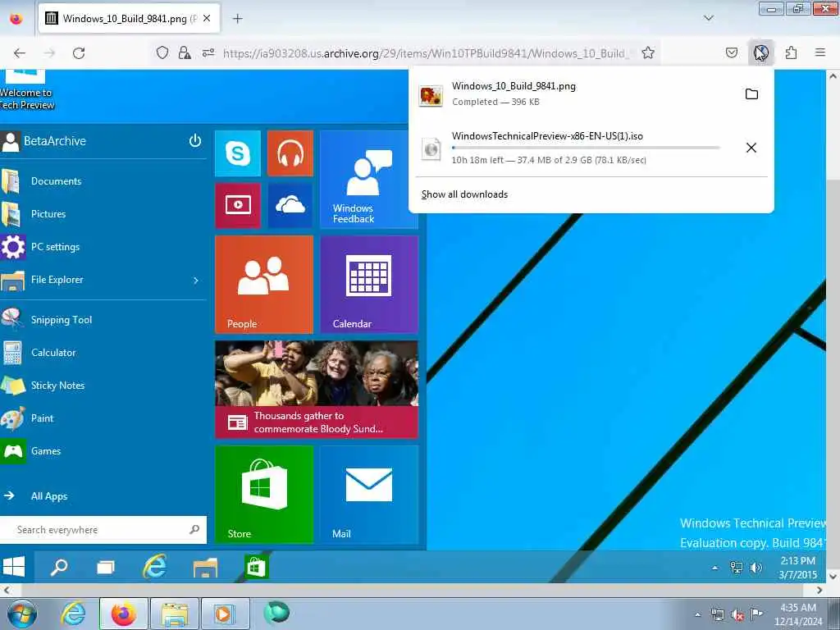Click the Windows 10 Start button in the image
Screen dimensions: 840x630
[14, 566]
